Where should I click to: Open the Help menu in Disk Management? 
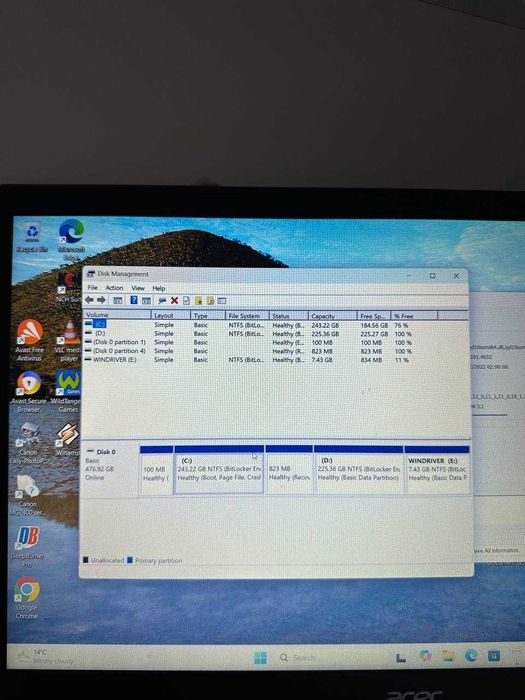[x=159, y=288]
